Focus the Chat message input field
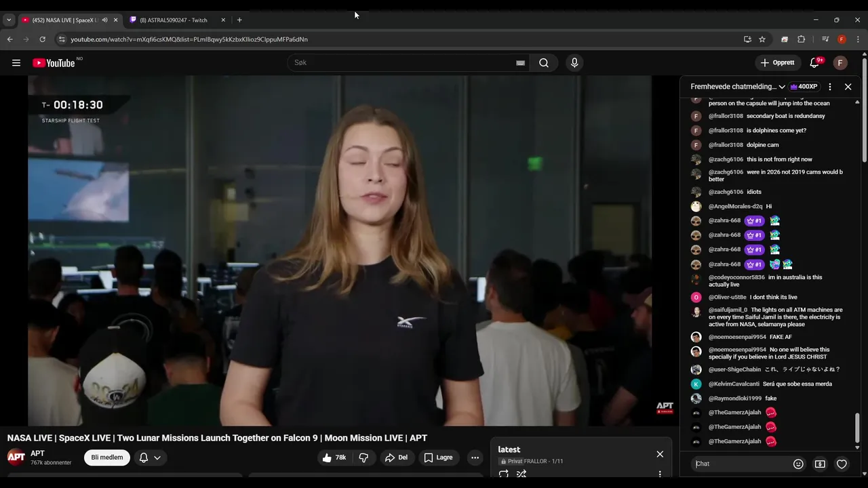 [x=741, y=464]
